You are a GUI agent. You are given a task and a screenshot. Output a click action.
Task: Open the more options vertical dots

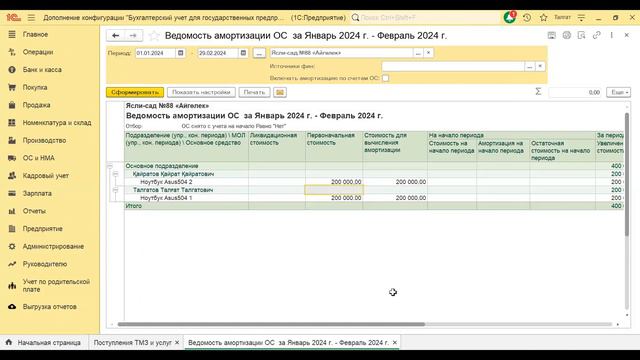[x=611, y=36]
